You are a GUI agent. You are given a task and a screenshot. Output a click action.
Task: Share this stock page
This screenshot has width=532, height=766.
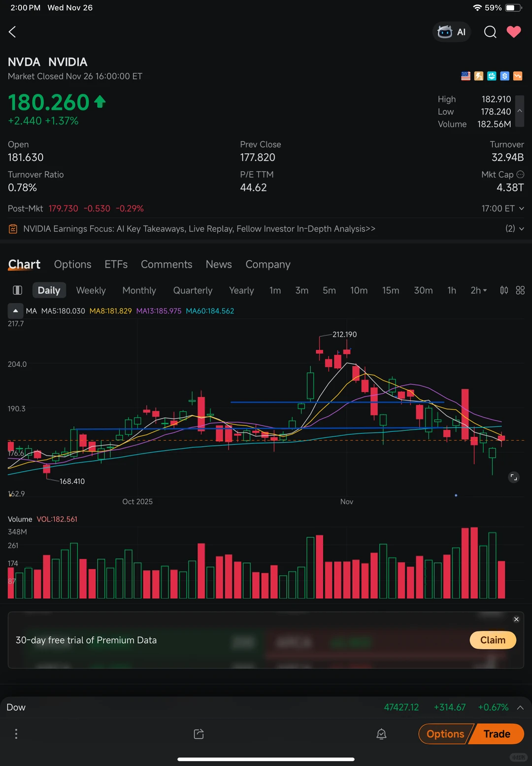pos(198,733)
